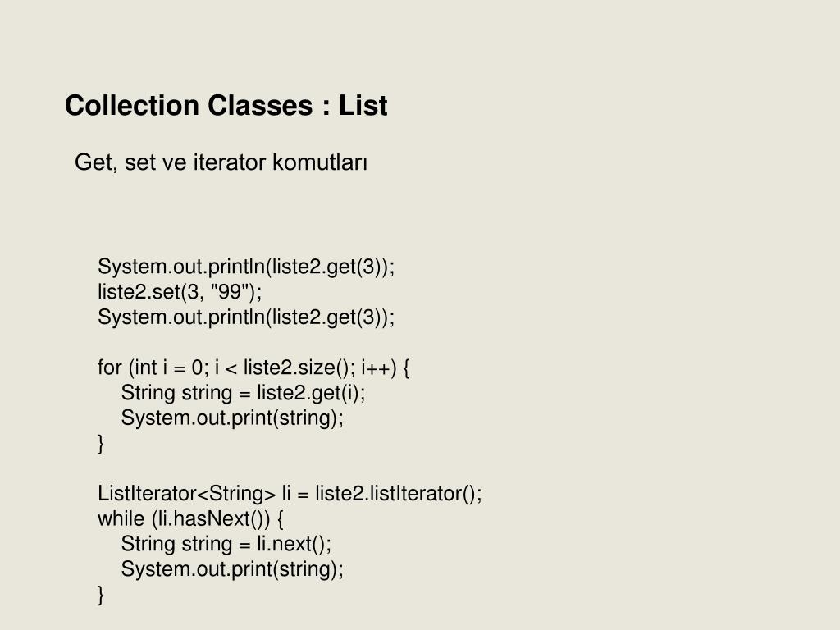Click the second System.out.println(liste2.get(3)) line
The image size is (840, 630).
246,317
